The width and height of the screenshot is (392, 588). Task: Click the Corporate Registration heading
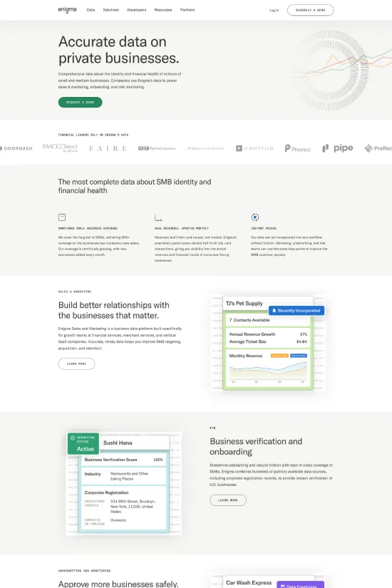point(106,492)
